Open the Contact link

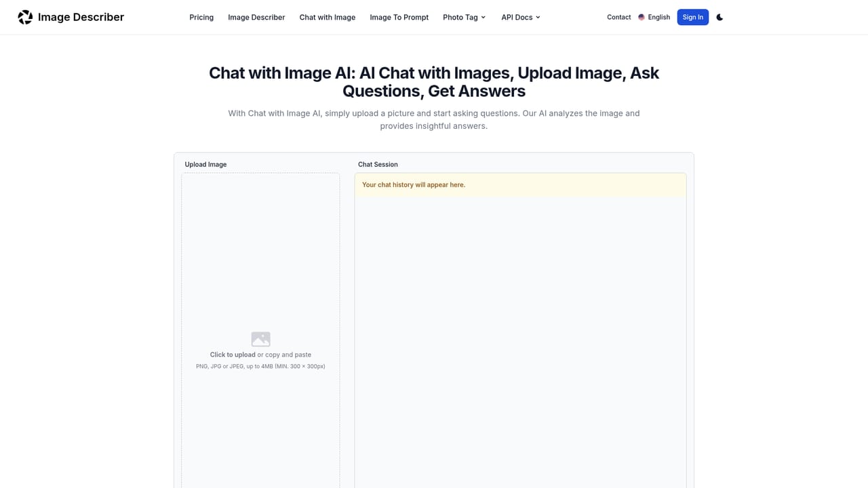click(x=619, y=17)
